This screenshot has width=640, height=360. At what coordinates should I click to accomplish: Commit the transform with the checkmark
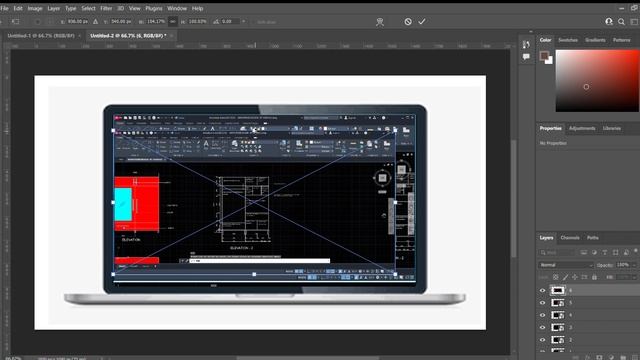422,22
